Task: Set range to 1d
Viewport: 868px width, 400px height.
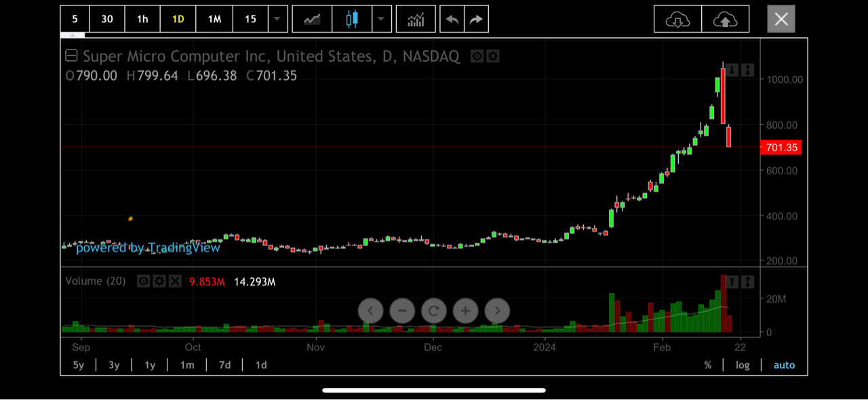Action: point(261,365)
